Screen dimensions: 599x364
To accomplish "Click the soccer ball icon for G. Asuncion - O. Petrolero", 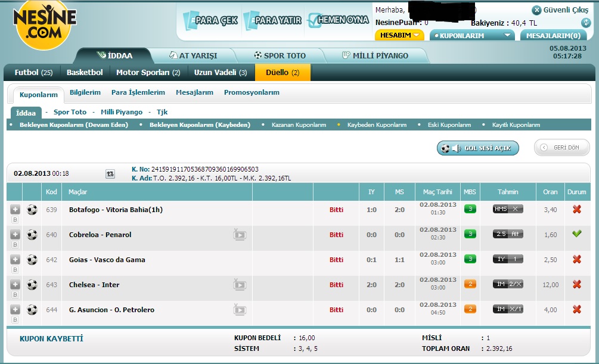I will tap(32, 310).
